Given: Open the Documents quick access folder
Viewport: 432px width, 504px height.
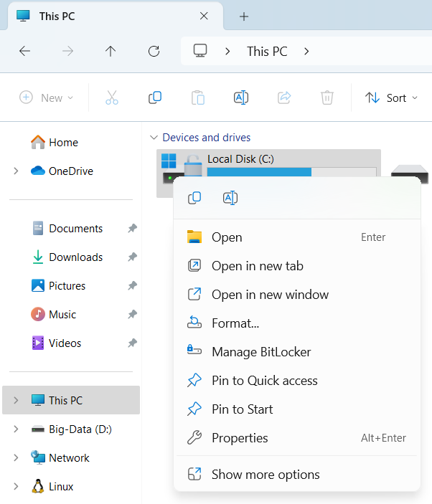Looking at the screenshot, I should (x=67, y=229).
